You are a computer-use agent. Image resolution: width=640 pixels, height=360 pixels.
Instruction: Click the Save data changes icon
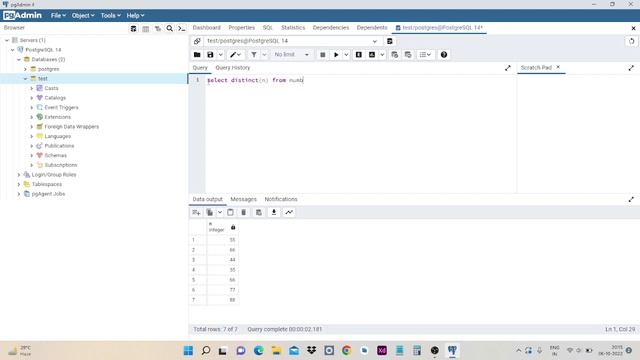259,212
